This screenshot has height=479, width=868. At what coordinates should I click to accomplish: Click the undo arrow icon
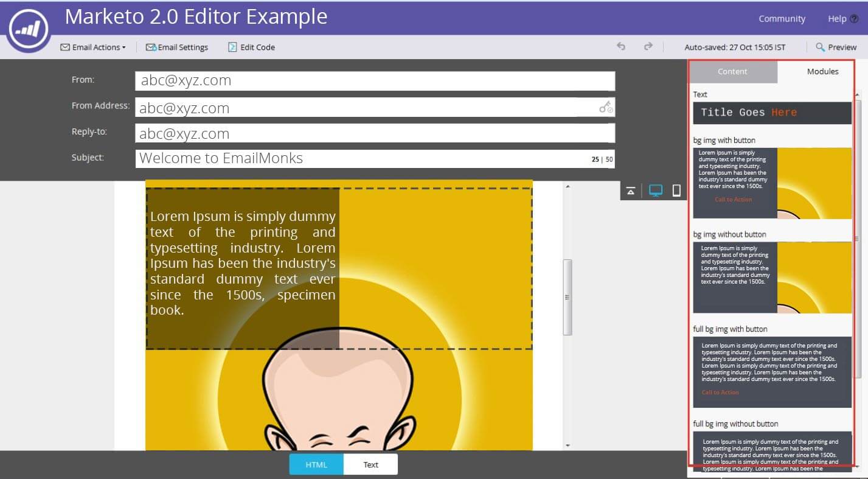point(621,46)
